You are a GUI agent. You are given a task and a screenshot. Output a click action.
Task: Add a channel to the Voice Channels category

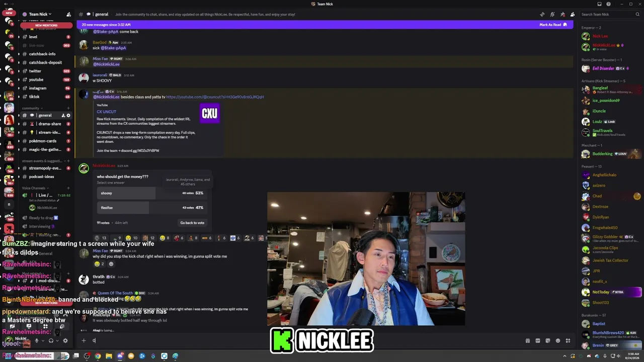pyautogui.click(x=68, y=188)
